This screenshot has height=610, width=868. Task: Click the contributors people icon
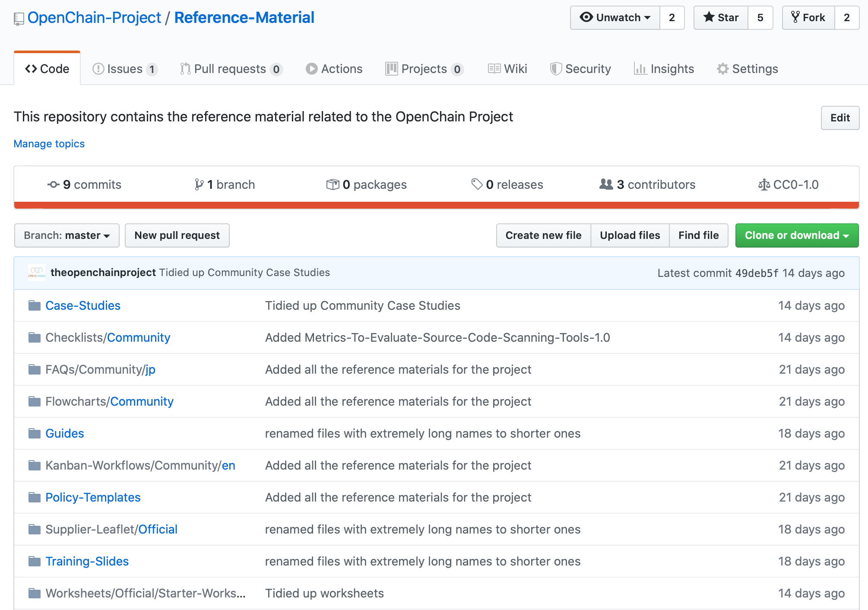pyautogui.click(x=606, y=184)
